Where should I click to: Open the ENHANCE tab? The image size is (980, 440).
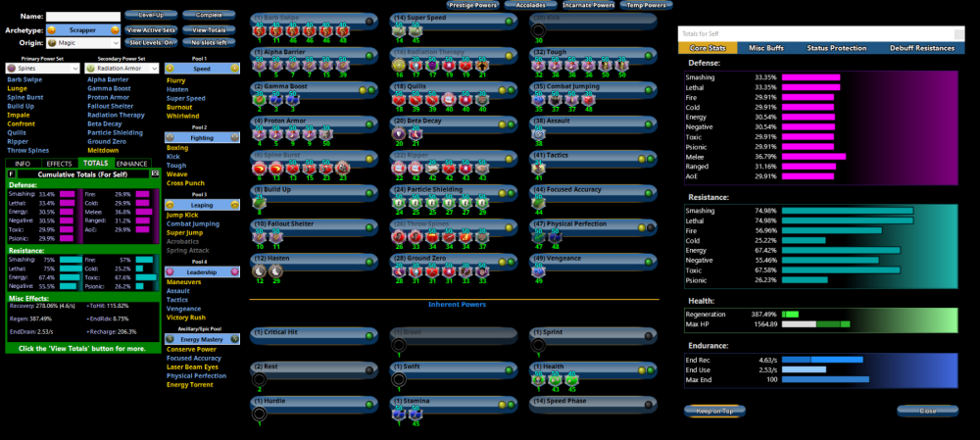point(133,163)
